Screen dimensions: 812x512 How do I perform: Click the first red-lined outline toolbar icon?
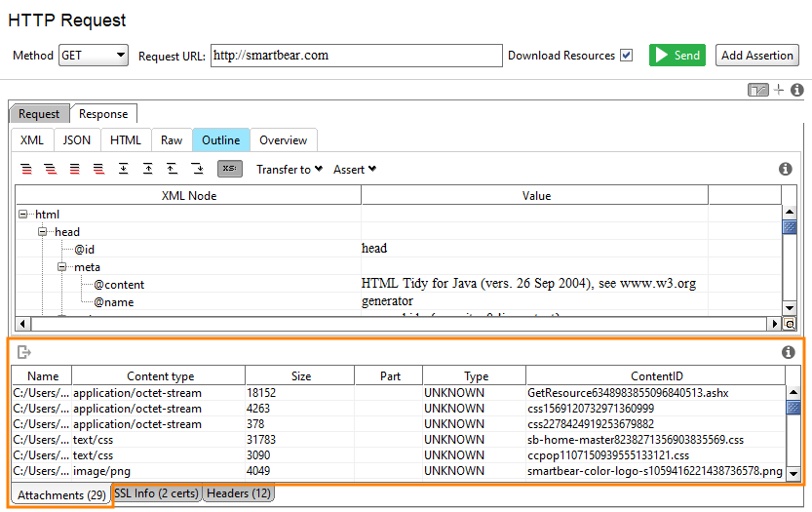(x=26, y=169)
